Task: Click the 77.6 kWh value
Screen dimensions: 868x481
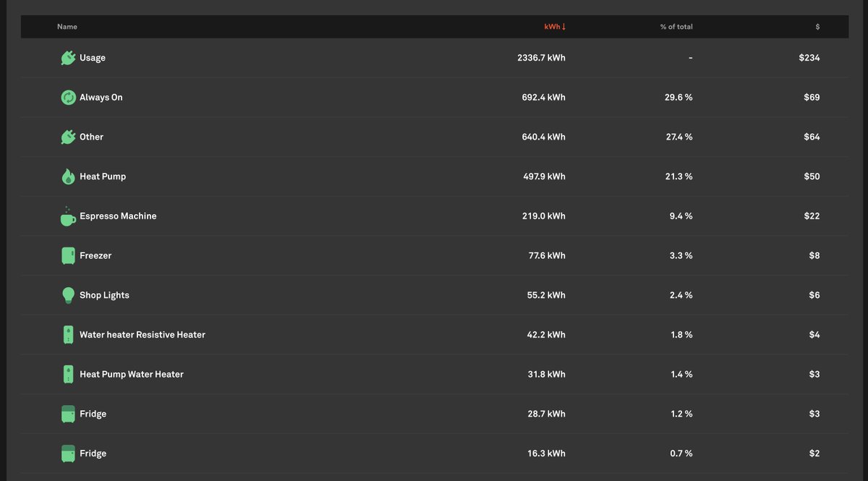Action: [x=547, y=255]
